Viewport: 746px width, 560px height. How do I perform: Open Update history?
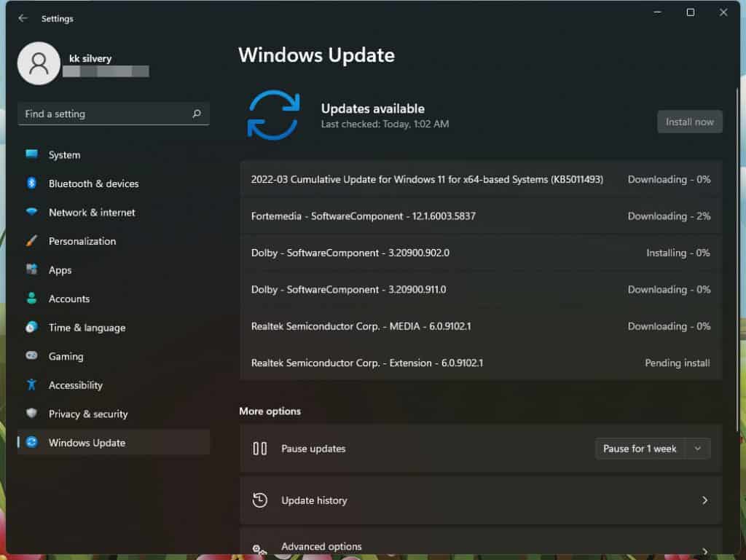tap(481, 500)
